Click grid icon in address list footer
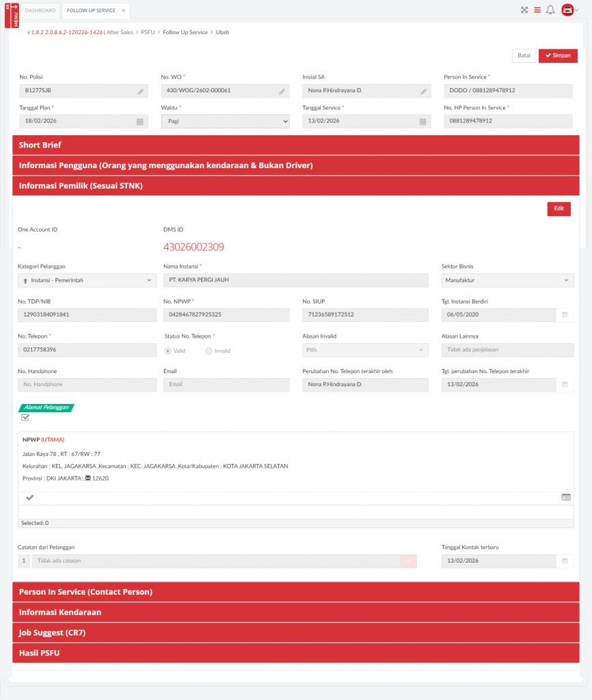 pos(566,497)
